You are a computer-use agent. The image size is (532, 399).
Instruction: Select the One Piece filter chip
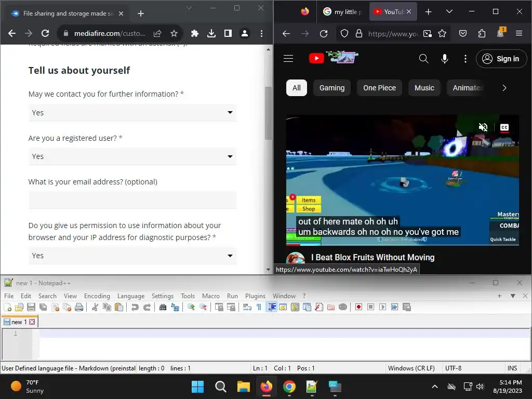click(379, 88)
